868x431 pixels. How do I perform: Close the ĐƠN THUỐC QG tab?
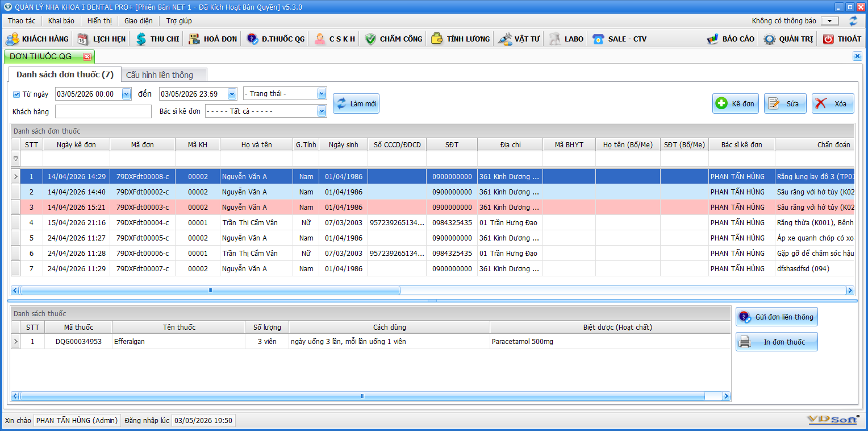click(87, 57)
